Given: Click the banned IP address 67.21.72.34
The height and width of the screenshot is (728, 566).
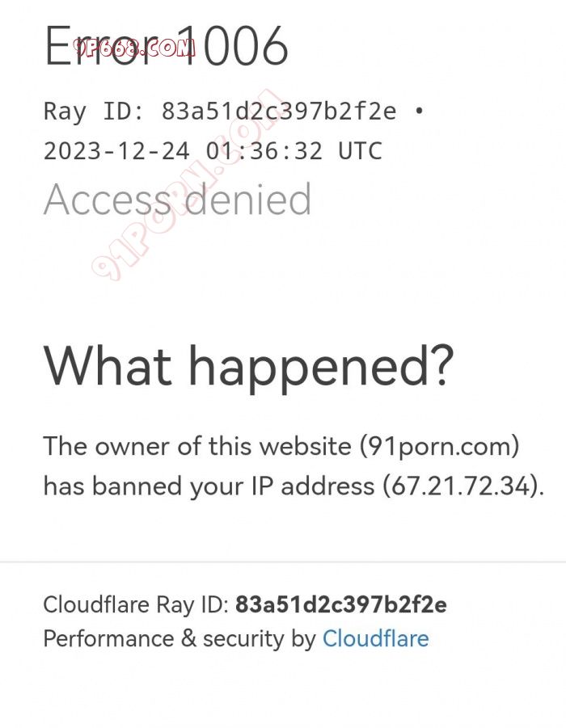Looking at the screenshot, I should click(462, 486).
